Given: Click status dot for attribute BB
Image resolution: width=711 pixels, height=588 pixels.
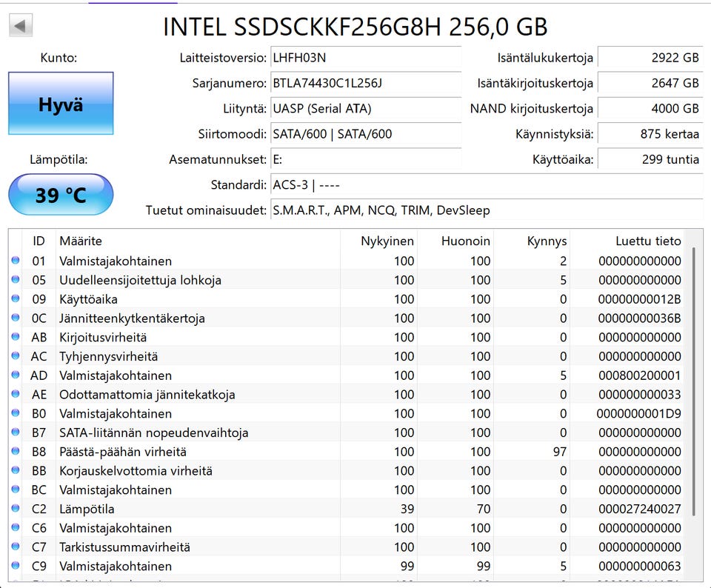Looking at the screenshot, I should pos(16,471).
